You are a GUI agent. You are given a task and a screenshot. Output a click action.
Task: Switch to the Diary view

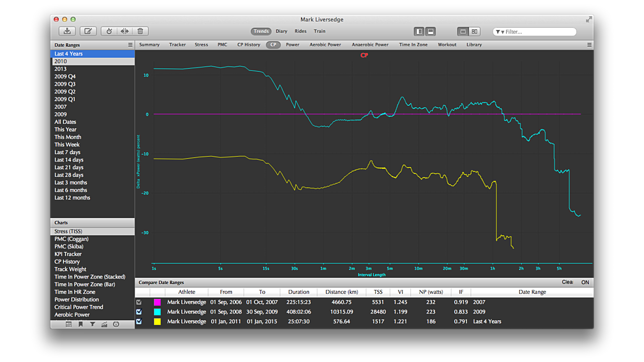pyautogui.click(x=281, y=31)
